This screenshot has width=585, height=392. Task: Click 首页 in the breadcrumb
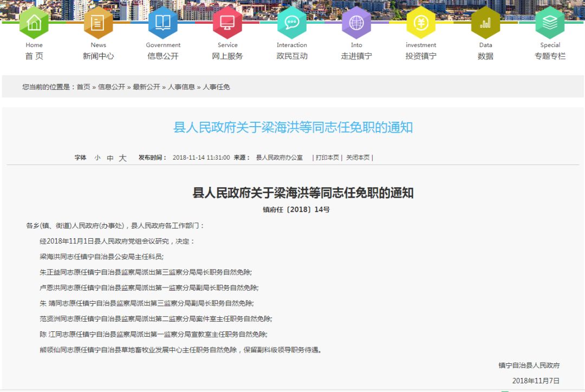pyautogui.click(x=83, y=87)
